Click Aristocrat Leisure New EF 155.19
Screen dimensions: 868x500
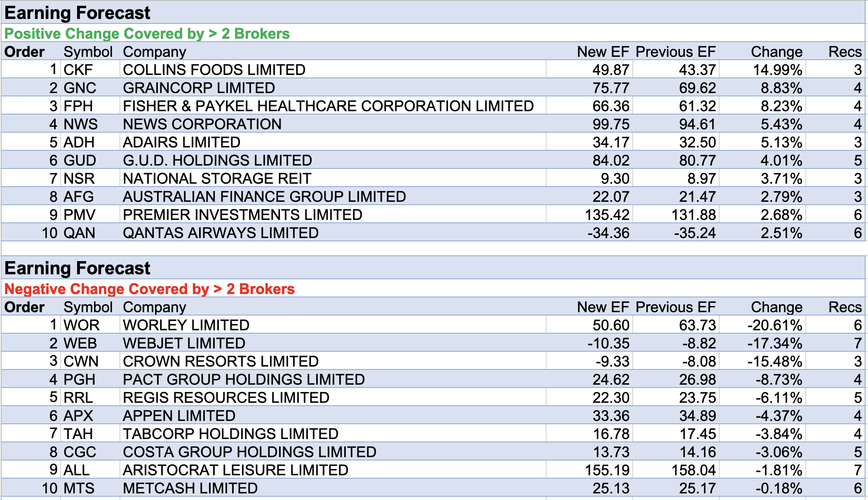(x=607, y=470)
